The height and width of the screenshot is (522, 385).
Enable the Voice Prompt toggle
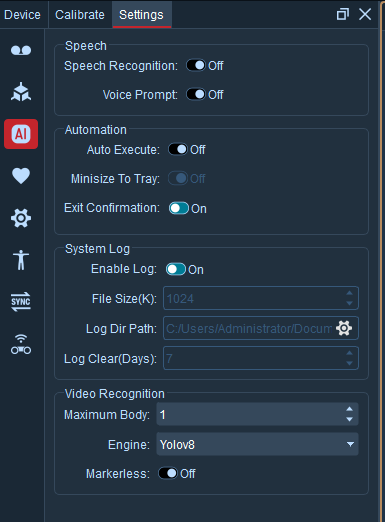point(196,94)
